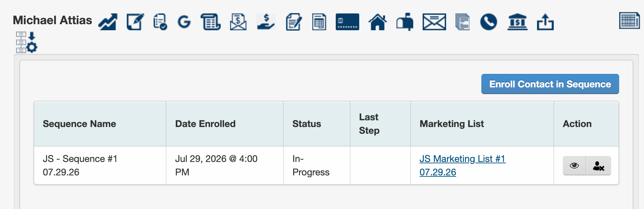
Task: Click the phone call icon
Action: (x=488, y=22)
